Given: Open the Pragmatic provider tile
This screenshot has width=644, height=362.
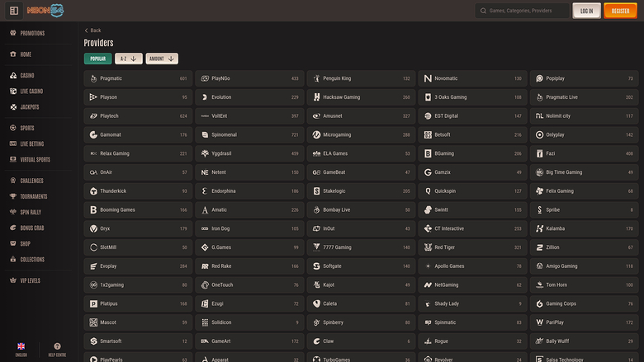Looking at the screenshot, I should coord(138,78).
